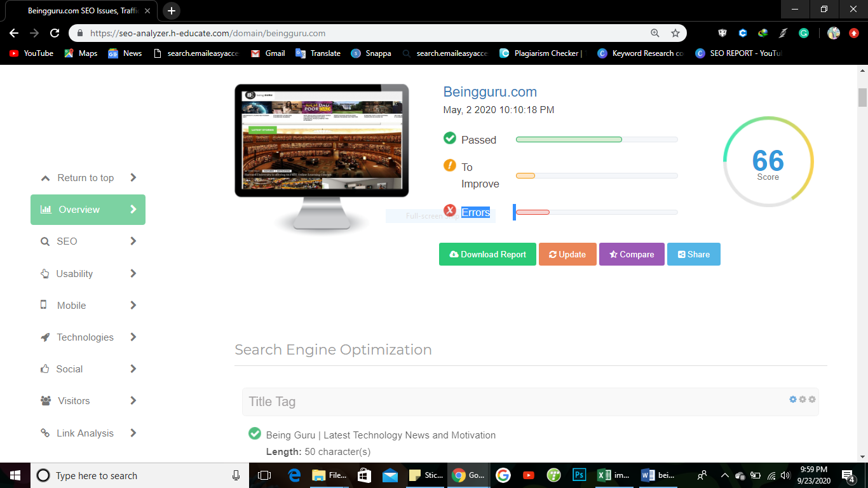Bookmark the page with the star icon
868x488 pixels.
click(x=675, y=32)
